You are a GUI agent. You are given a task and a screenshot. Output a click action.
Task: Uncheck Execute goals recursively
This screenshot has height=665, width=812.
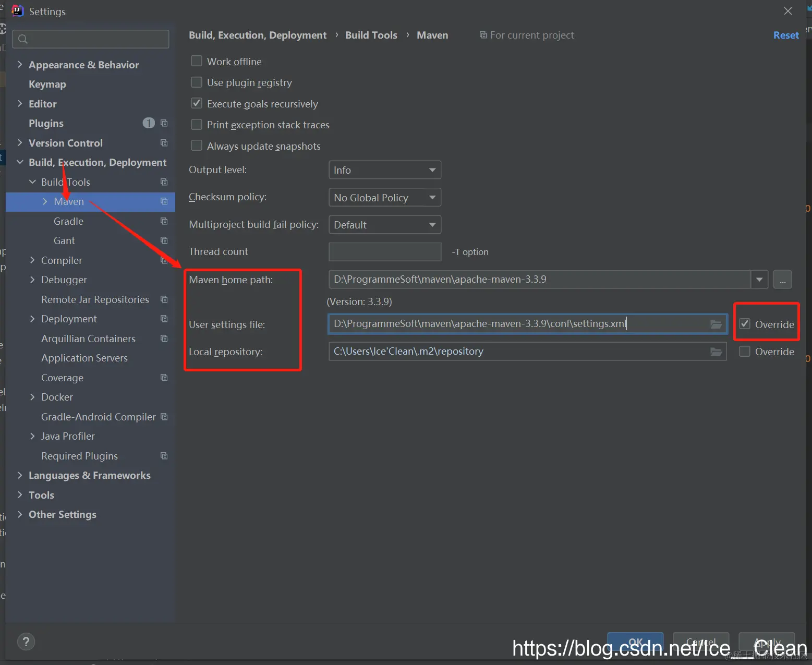pyautogui.click(x=197, y=103)
